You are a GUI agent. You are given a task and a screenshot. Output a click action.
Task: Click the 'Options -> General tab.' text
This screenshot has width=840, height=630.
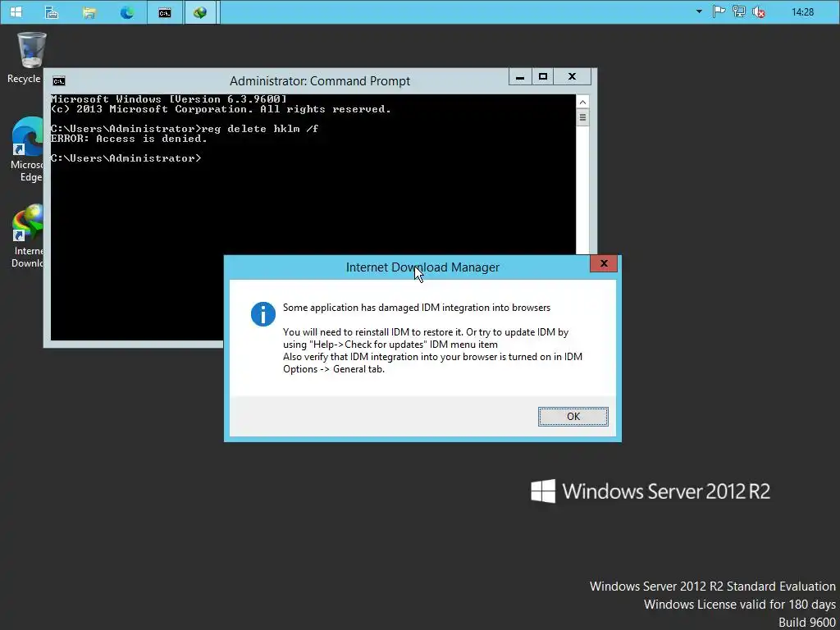point(334,369)
